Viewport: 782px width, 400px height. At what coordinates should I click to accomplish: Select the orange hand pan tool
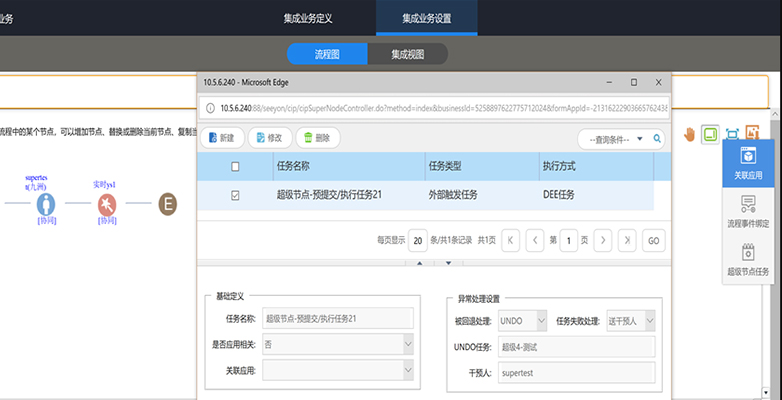coord(689,134)
